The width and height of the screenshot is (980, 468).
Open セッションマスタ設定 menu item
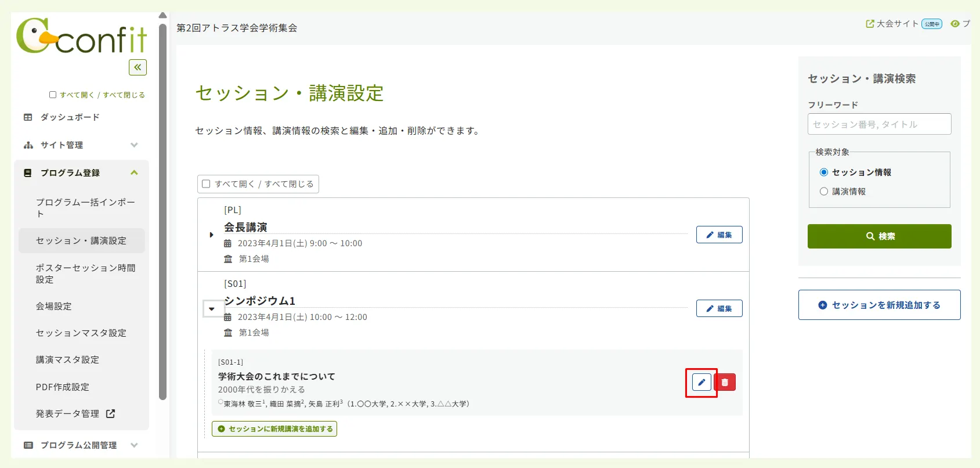[x=81, y=333]
